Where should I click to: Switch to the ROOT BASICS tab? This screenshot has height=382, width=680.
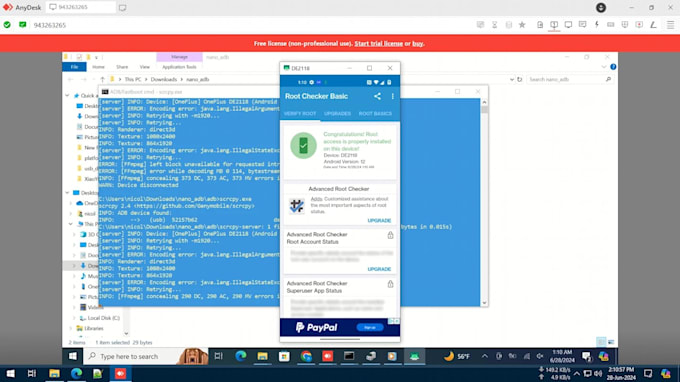pos(375,114)
